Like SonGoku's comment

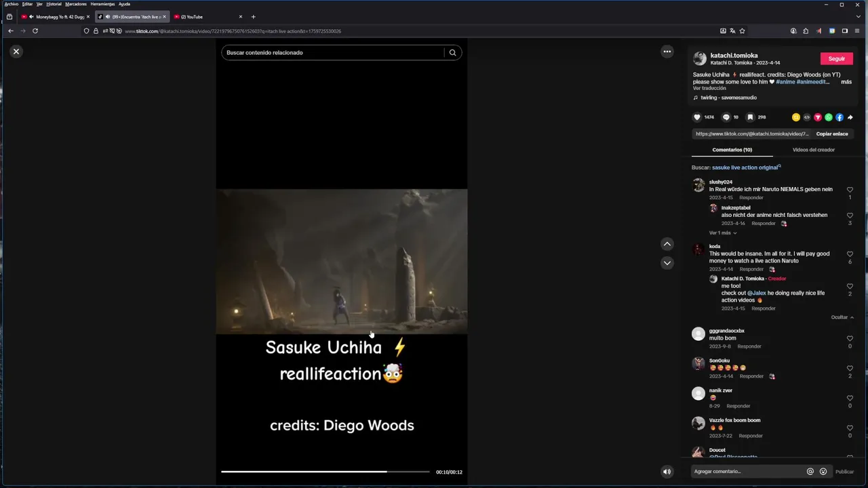[x=850, y=368]
